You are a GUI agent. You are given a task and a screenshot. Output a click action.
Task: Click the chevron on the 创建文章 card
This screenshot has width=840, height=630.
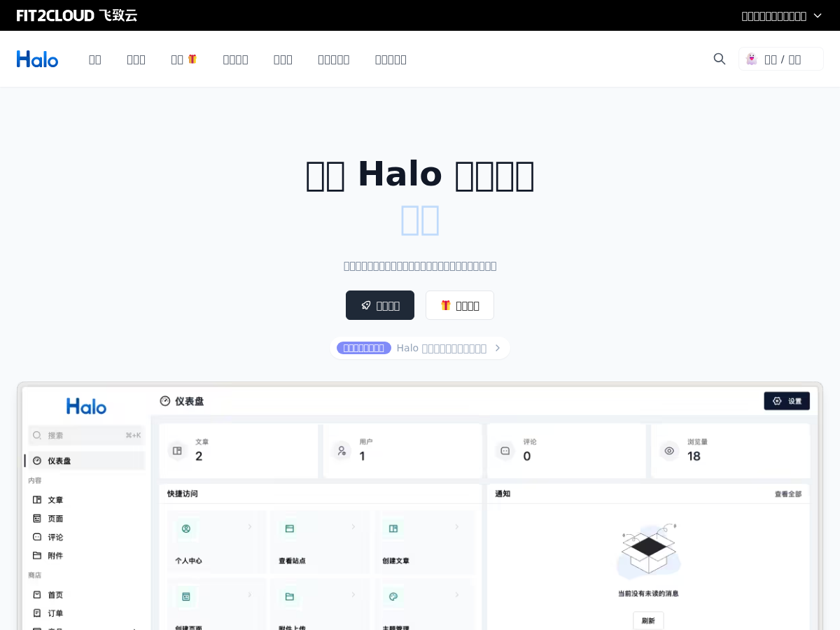[456, 526]
